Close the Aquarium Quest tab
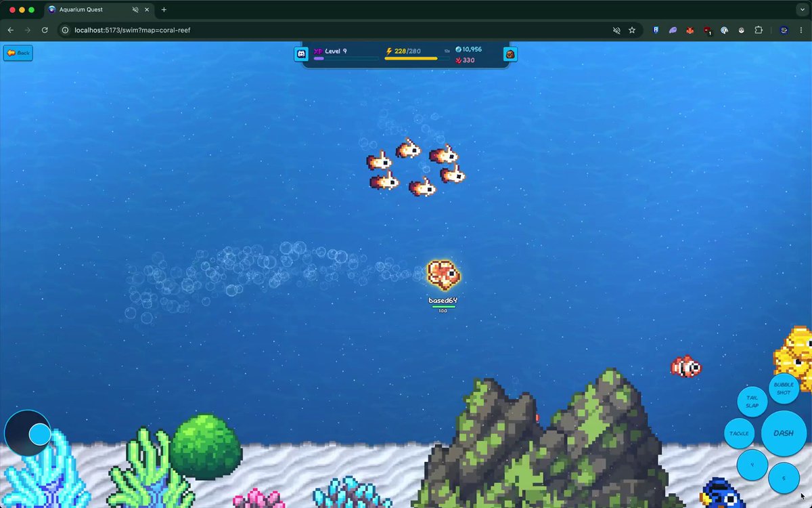The image size is (812, 508). point(147,9)
